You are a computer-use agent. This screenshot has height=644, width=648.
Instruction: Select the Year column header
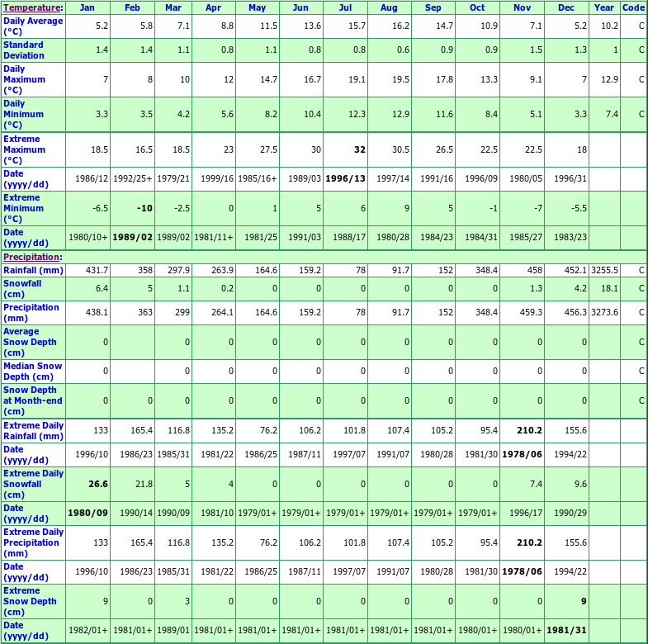click(603, 7)
